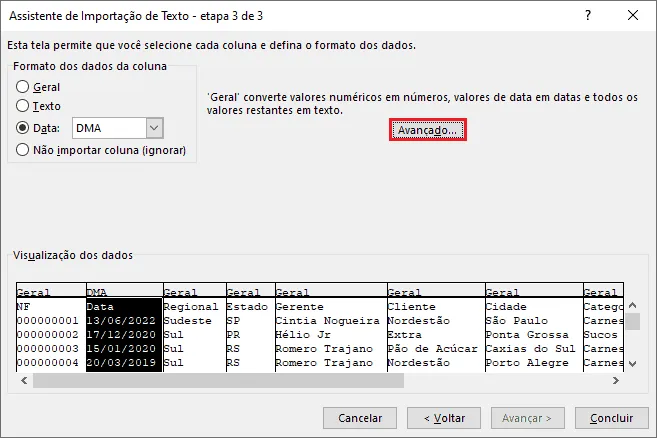Image resolution: width=657 pixels, height=438 pixels.
Task: Click the 000000004 NF cell
Action: tap(48, 363)
